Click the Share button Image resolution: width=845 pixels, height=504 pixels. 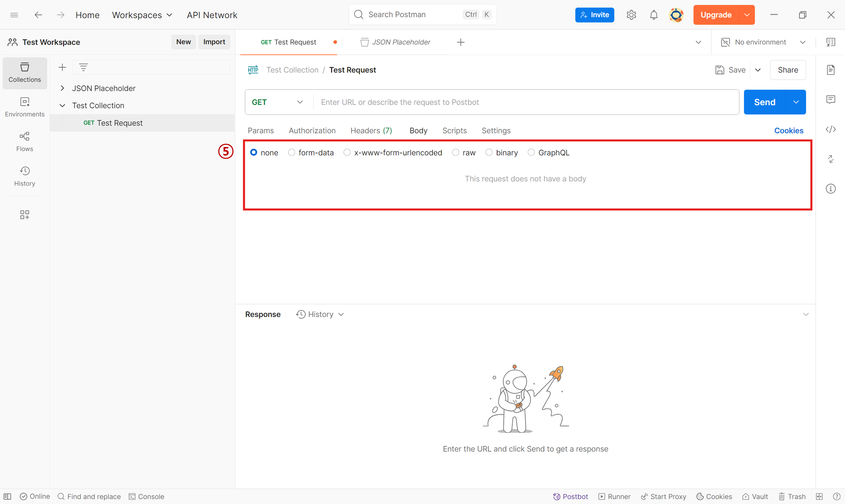tap(788, 70)
